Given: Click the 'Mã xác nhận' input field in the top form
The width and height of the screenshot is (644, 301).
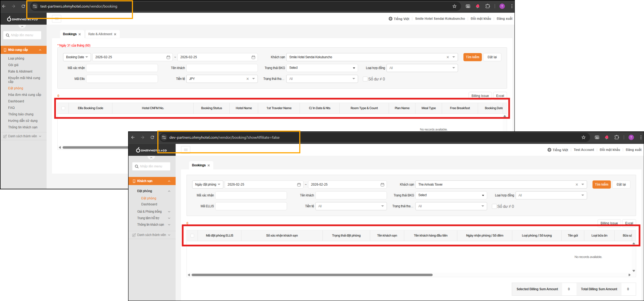Looking at the screenshot, I should [x=122, y=68].
